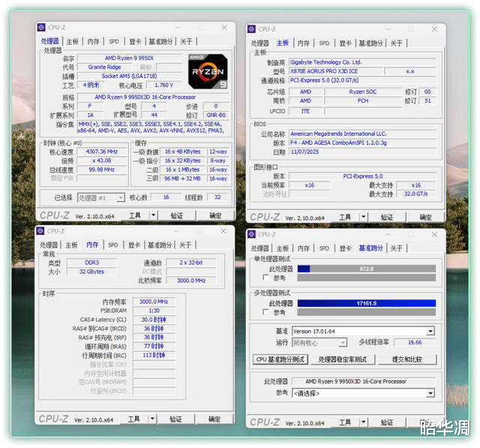Click the AMD Ryzen 9 logo image

pyautogui.click(x=206, y=71)
